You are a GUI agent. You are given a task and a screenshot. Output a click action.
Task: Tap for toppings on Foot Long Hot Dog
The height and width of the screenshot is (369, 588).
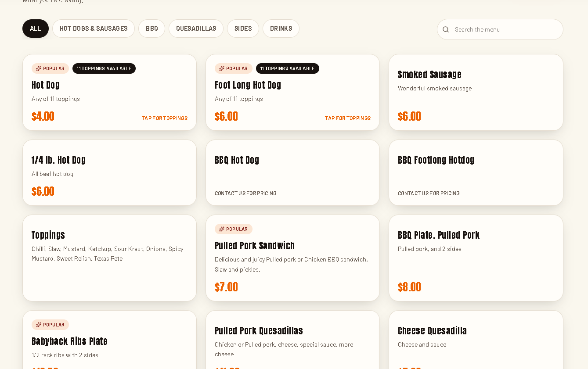pyautogui.click(x=348, y=118)
